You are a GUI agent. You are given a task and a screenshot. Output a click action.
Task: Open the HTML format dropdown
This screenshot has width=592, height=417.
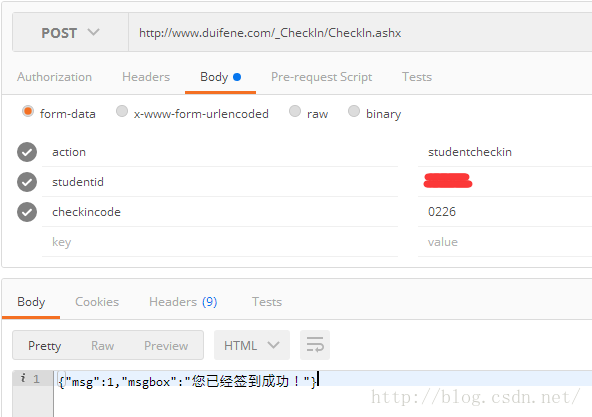pyautogui.click(x=252, y=345)
